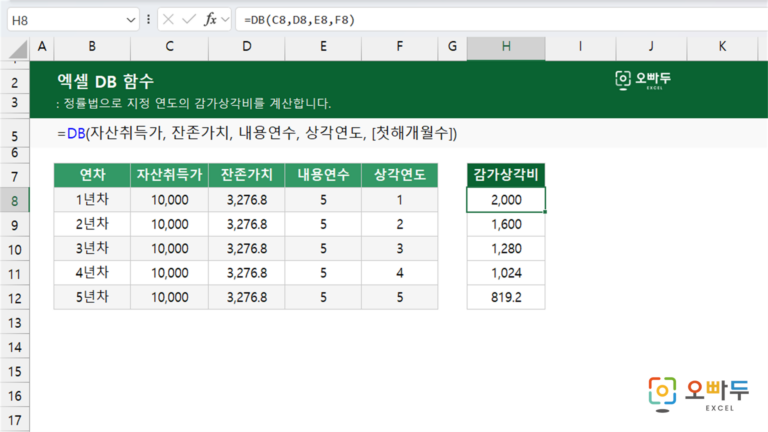Viewport: 768px width, 432px height.
Task: Select row 15 header
Action: pyautogui.click(x=15, y=371)
